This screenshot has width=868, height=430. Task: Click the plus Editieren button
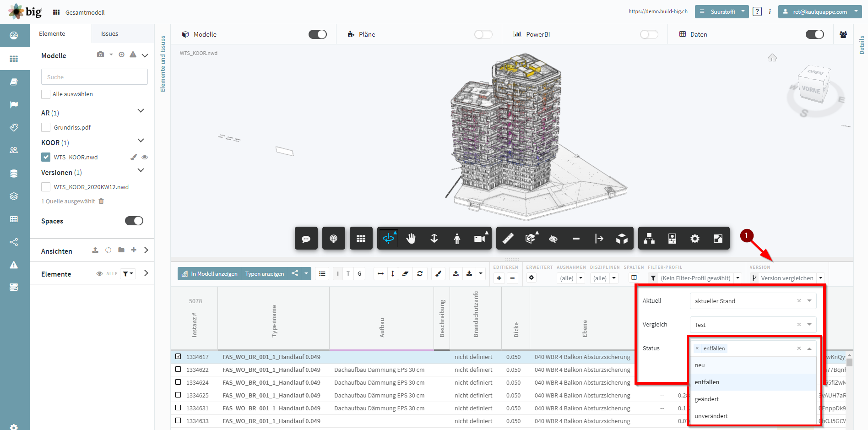pos(499,278)
